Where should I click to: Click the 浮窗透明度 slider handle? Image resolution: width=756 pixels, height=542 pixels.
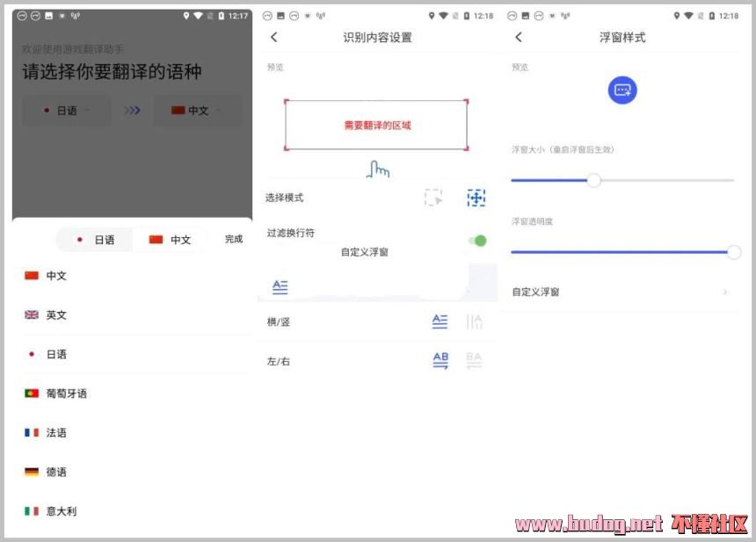point(734,252)
